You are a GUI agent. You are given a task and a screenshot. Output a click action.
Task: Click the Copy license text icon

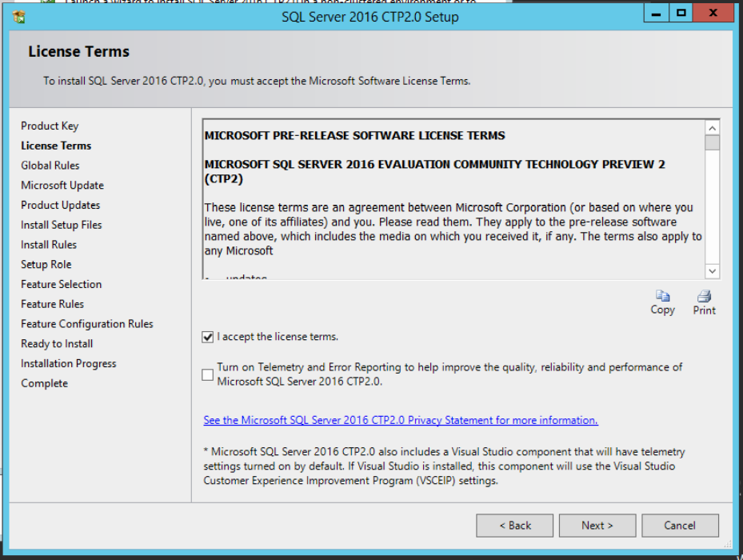click(662, 296)
